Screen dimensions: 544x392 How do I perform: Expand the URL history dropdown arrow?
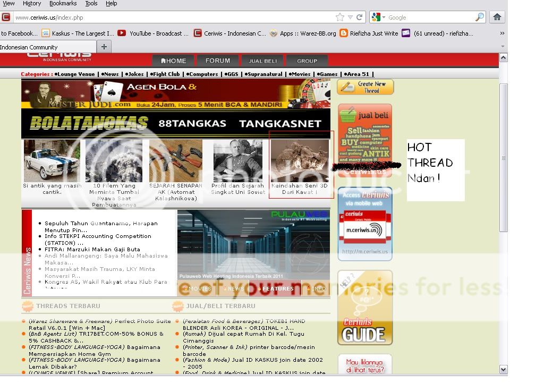pos(351,18)
